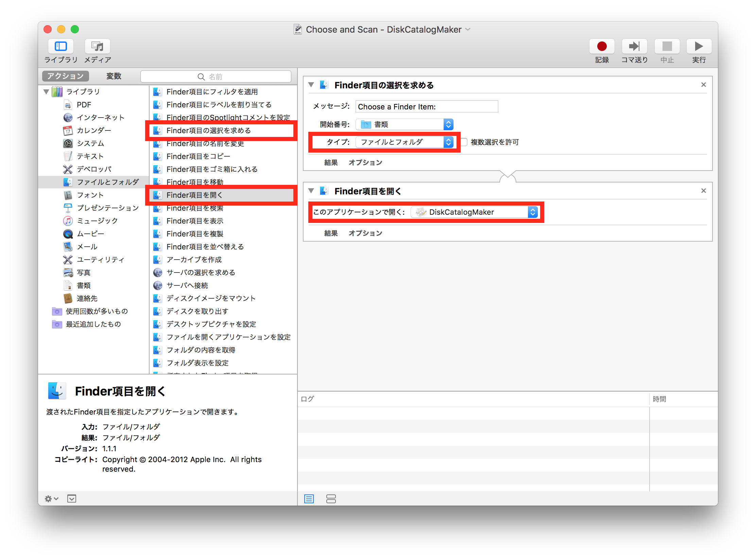Show 結果 of Finder項目を開く action
Viewport: 756px width, 560px height.
tap(331, 233)
